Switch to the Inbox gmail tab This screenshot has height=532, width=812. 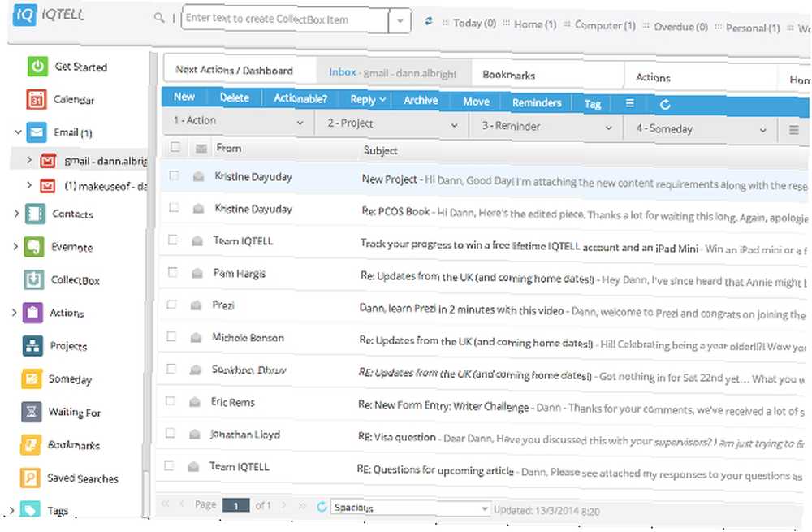pos(393,73)
